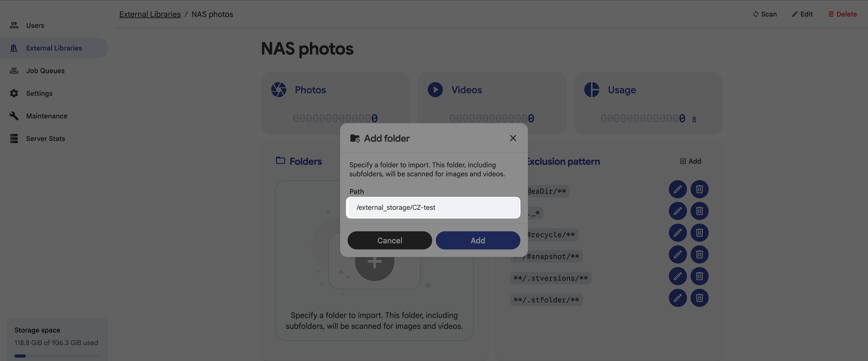868x361 pixels.
Task: Close the Add folder dialog
Action: coord(513,138)
